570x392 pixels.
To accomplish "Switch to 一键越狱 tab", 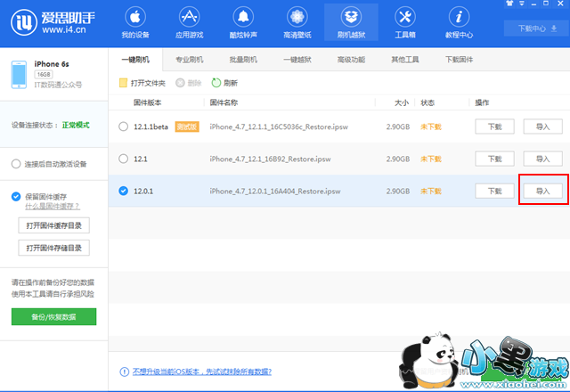I will tap(296, 60).
